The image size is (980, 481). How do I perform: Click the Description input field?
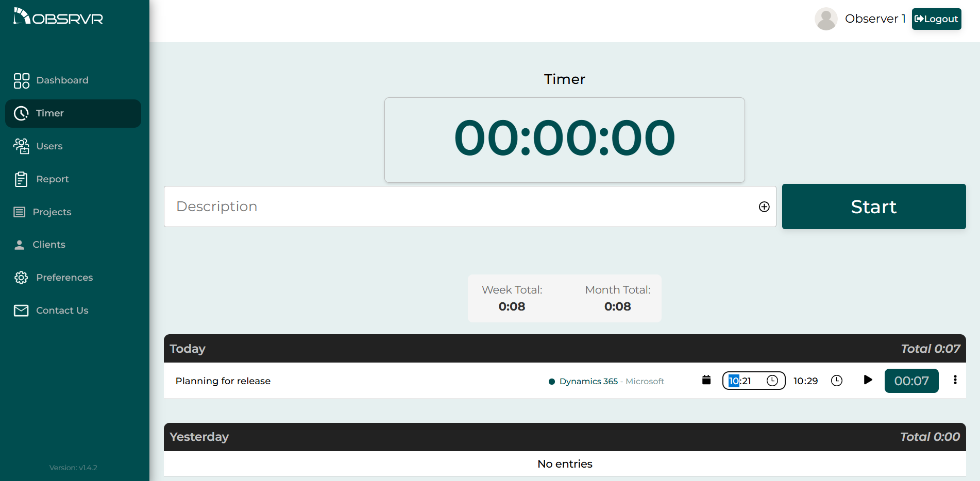pos(459,207)
